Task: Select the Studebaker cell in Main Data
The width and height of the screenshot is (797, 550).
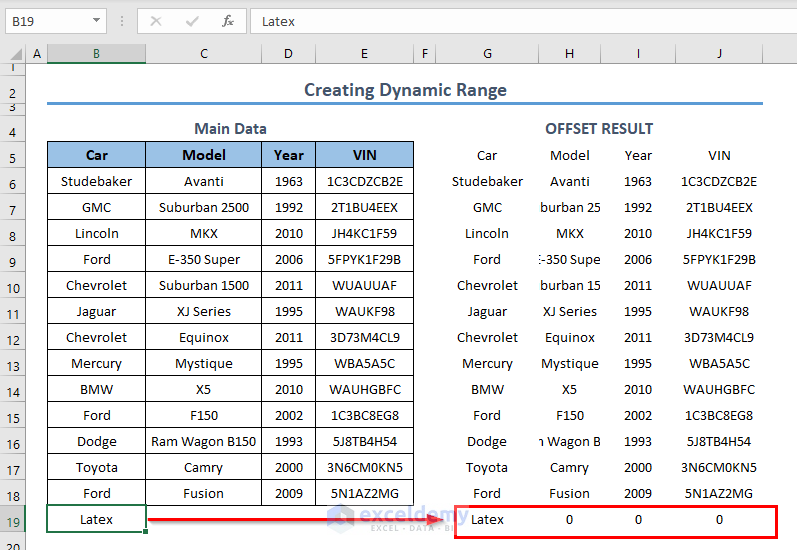Action: (x=97, y=181)
